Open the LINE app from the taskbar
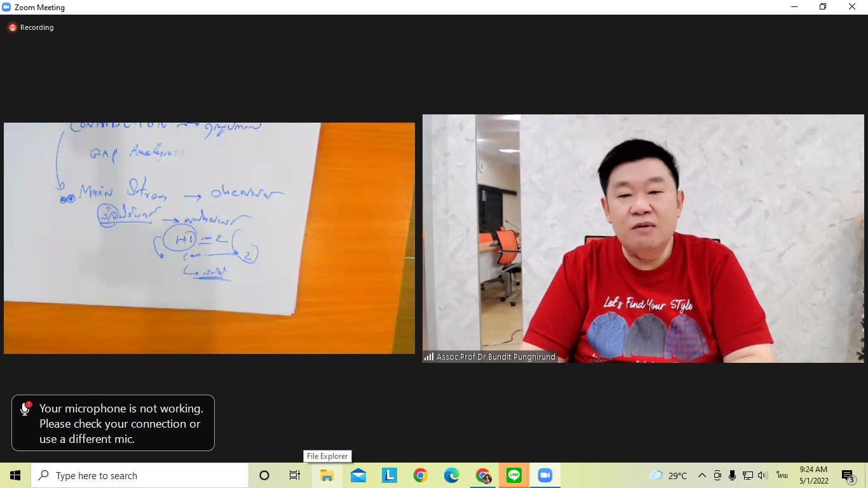Viewport: 868px width, 488px height. point(513,475)
